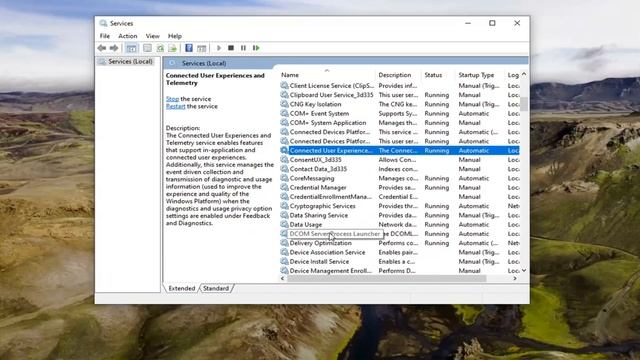Click the Restart Service toolbar icon
The image size is (640, 360).
coord(256,48)
